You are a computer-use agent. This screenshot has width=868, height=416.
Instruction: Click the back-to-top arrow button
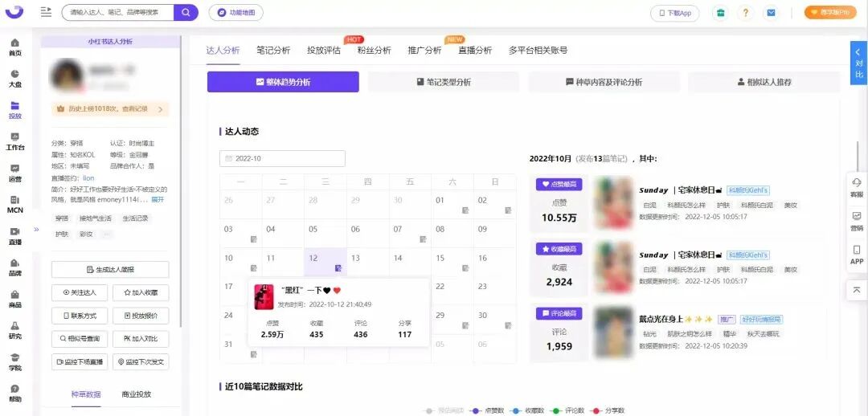coord(857,290)
